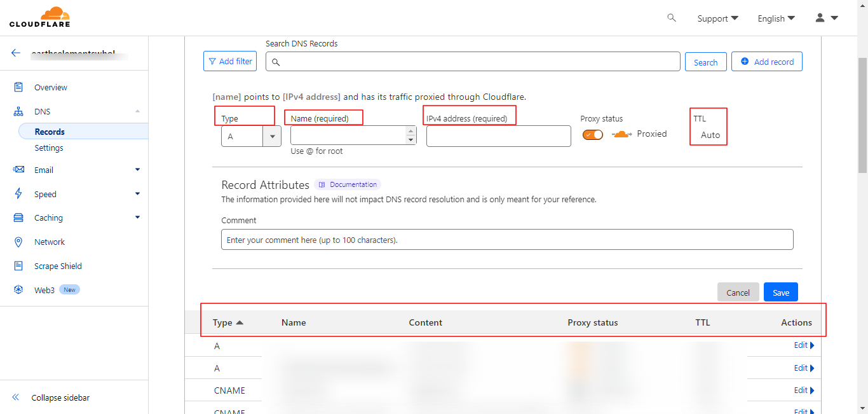Collapse the DNS section arrow
Screen dimensions: 868x414
coord(137,111)
